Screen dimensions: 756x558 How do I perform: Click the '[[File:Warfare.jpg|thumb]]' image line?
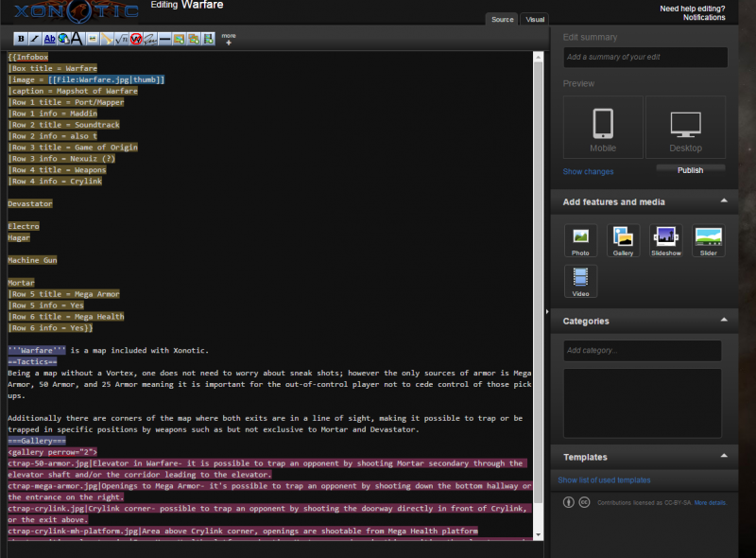pos(106,79)
